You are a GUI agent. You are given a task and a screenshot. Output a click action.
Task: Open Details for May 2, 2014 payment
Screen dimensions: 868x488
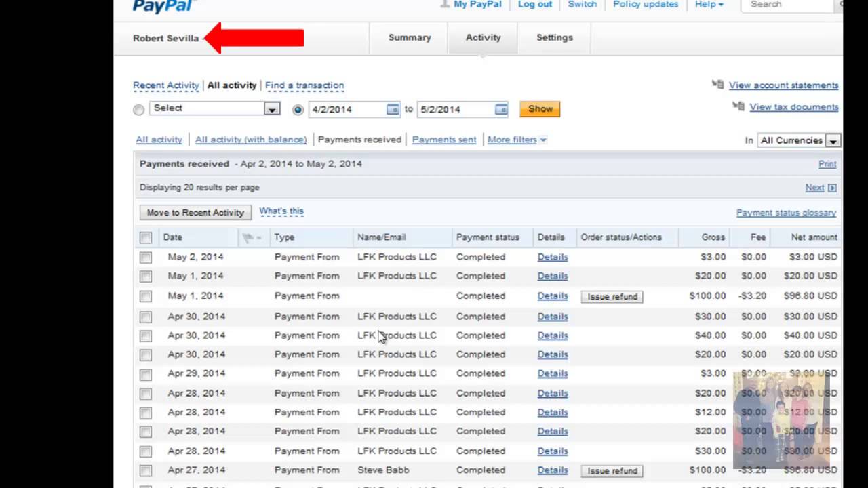click(553, 257)
